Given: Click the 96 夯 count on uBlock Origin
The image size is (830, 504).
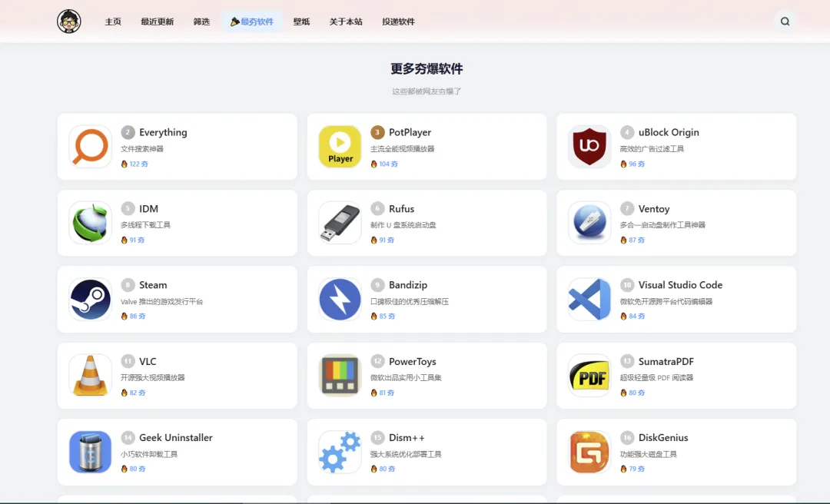Looking at the screenshot, I should tap(637, 164).
